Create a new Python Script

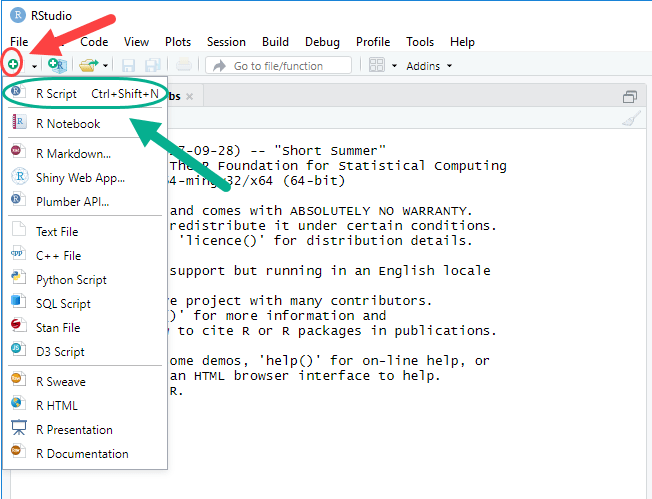85,280
